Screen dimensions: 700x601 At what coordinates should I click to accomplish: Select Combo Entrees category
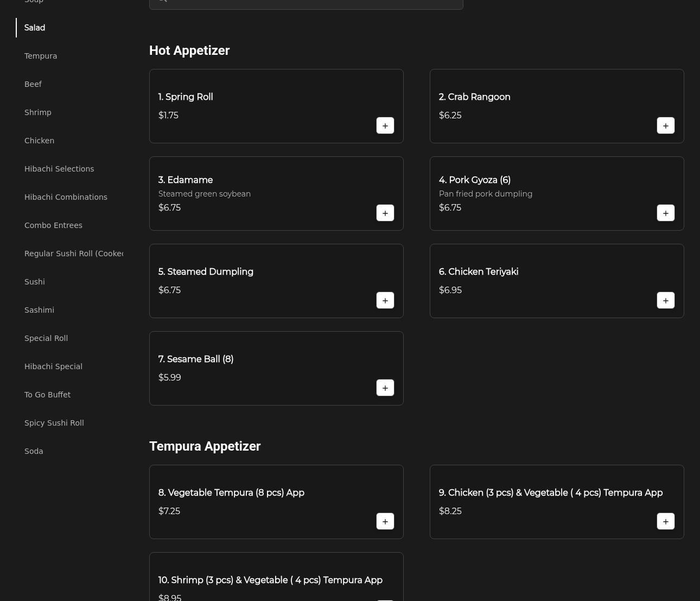[x=53, y=225]
